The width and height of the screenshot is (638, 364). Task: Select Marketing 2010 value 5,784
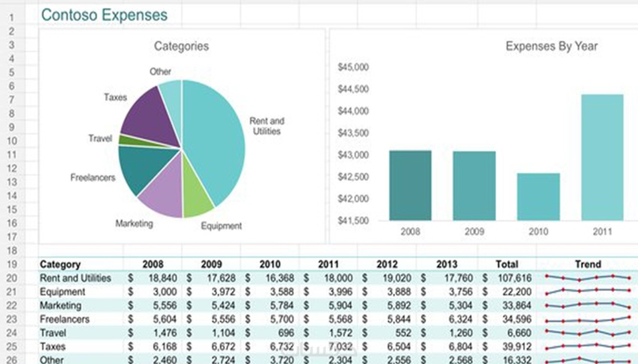pos(270,305)
